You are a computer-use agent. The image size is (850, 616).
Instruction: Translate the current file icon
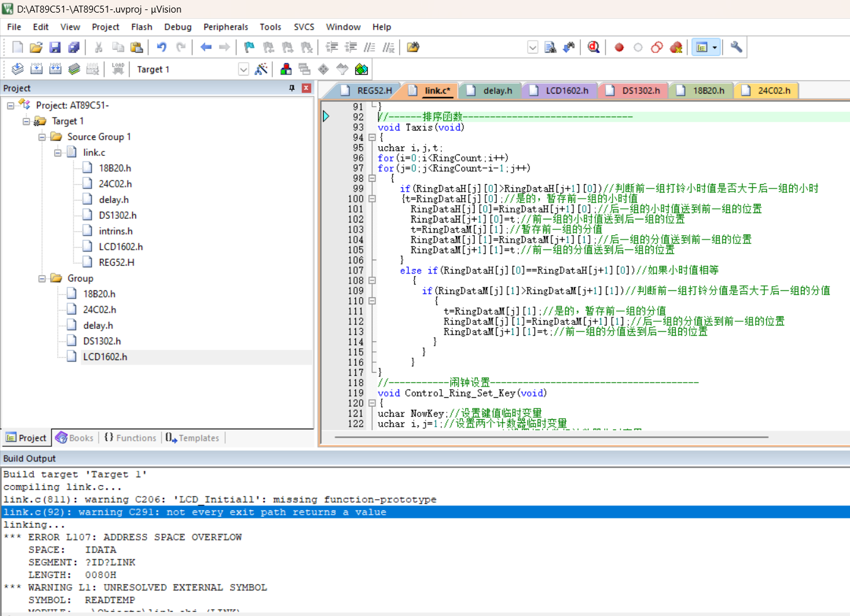pos(18,69)
